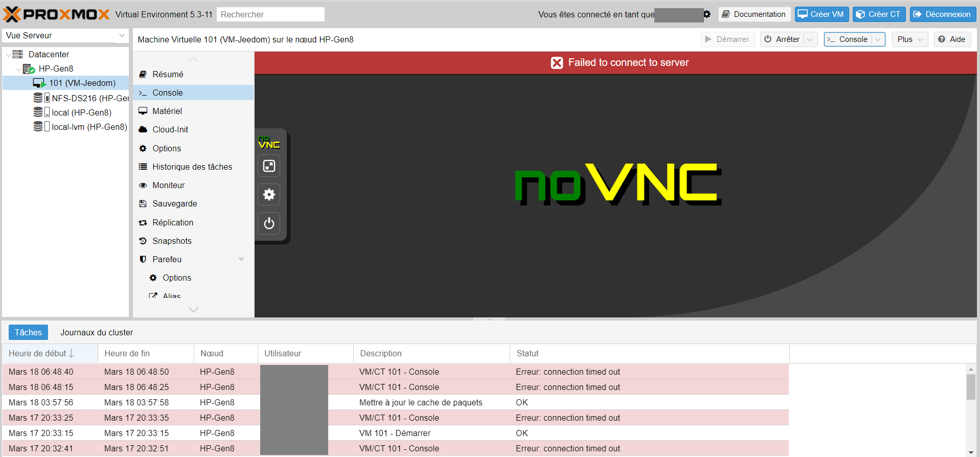Open the Arrêter dropdown arrow

coord(810,39)
